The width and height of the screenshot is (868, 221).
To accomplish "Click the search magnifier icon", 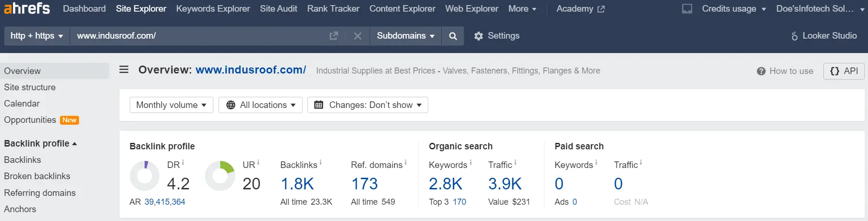I will (x=453, y=36).
